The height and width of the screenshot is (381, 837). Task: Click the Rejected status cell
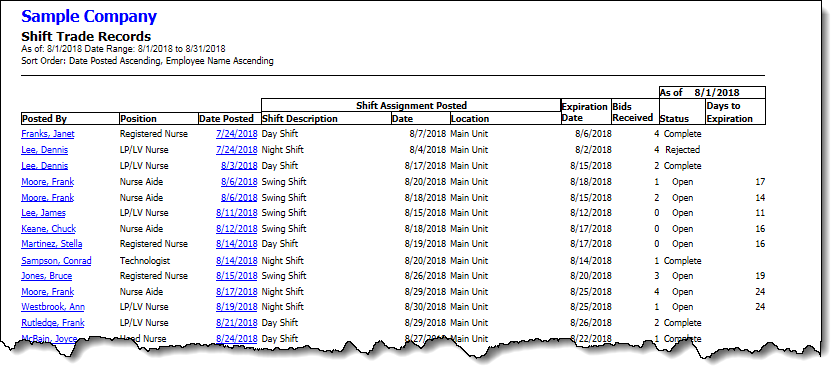tap(682, 150)
